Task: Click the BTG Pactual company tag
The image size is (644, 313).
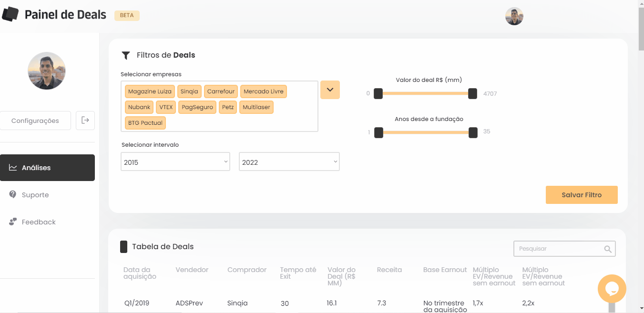Action: coord(145,123)
